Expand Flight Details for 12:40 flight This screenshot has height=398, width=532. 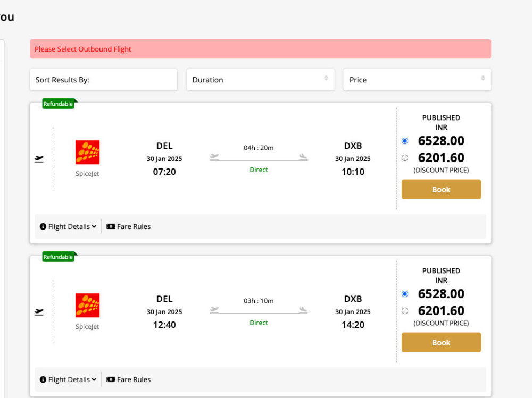tap(68, 379)
